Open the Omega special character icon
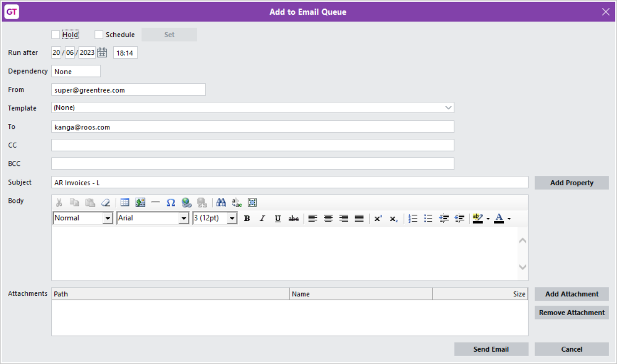Viewport: 617px width, 364px height. (x=171, y=202)
